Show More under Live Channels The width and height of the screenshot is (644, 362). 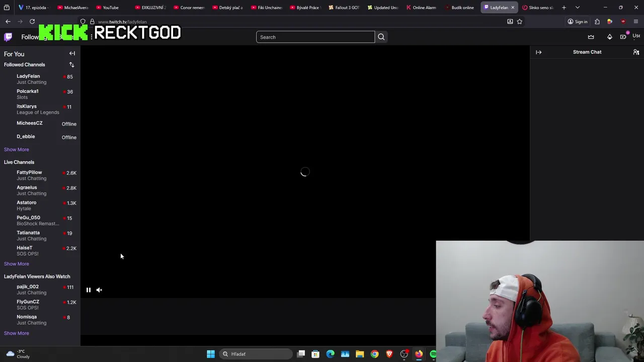[x=16, y=263]
